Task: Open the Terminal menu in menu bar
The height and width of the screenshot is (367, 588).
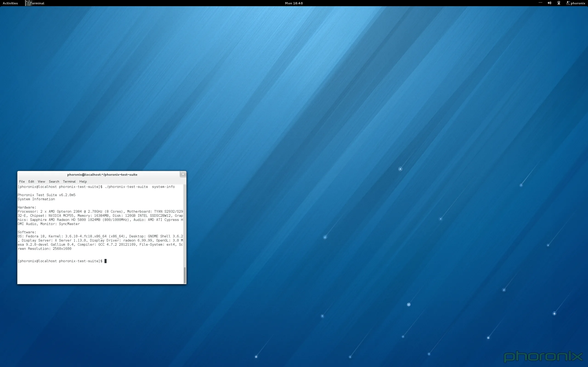Action: pyautogui.click(x=69, y=181)
